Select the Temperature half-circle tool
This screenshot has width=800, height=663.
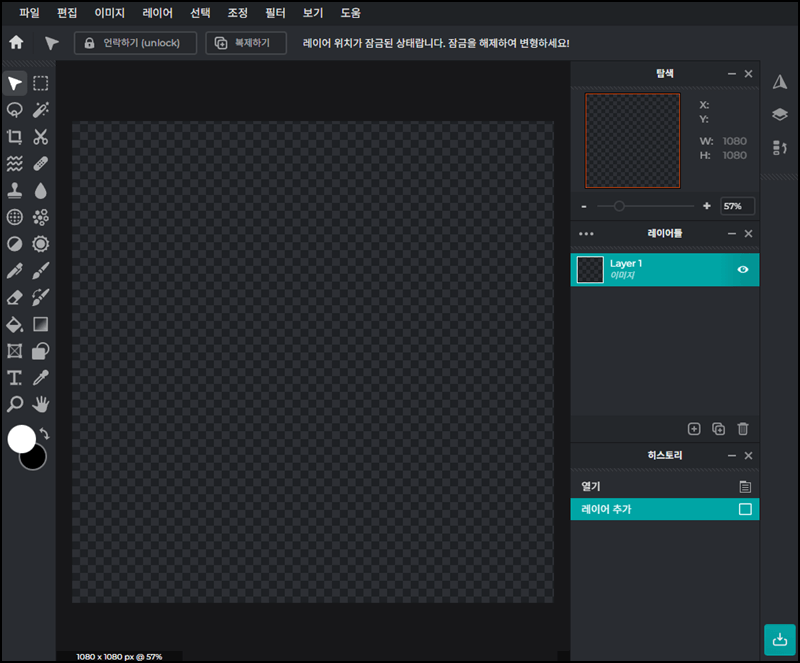click(15, 243)
